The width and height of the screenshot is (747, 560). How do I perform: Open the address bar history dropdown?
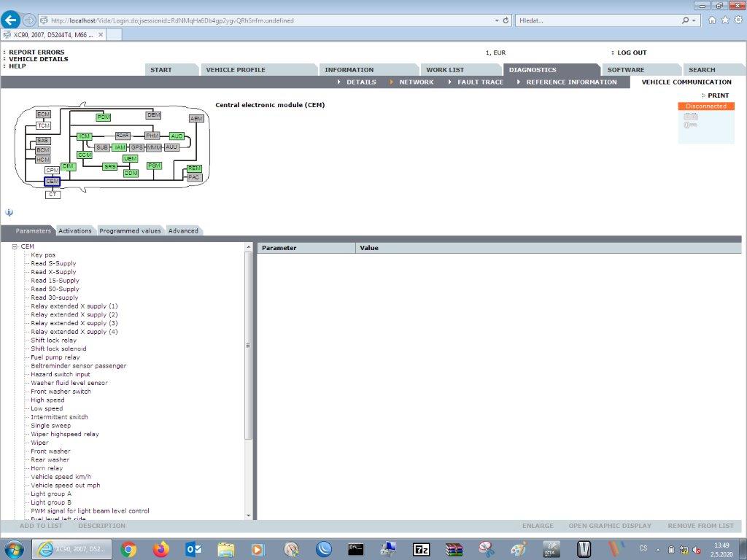pos(498,20)
